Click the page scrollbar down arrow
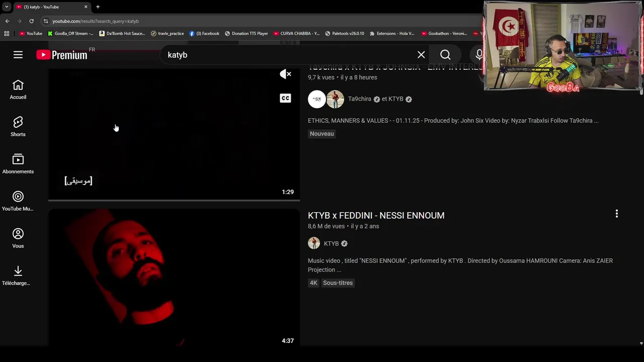Viewport: 644px width, 362px height. tap(641, 343)
